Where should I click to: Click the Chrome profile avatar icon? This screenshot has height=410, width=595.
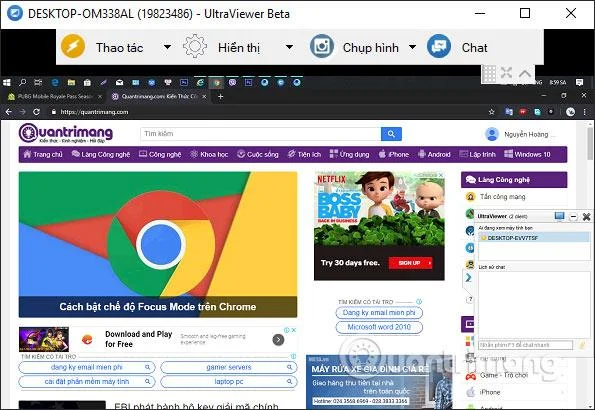[570, 112]
